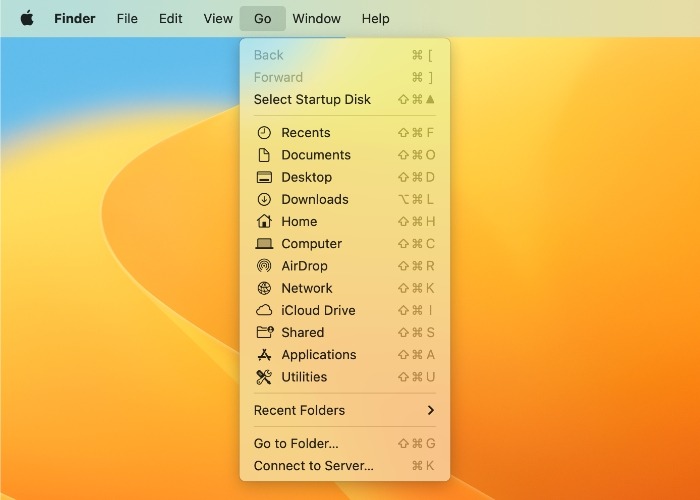Open the Apple menu logo
Viewport: 700px width, 500px height.
point(27,18)
